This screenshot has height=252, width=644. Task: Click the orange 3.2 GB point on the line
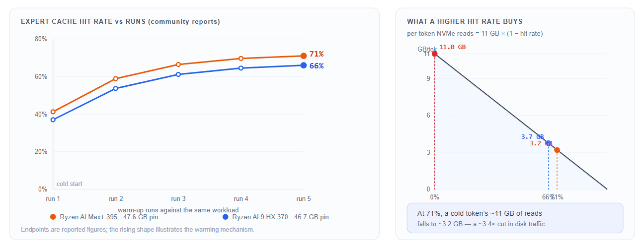coord(557,150)
